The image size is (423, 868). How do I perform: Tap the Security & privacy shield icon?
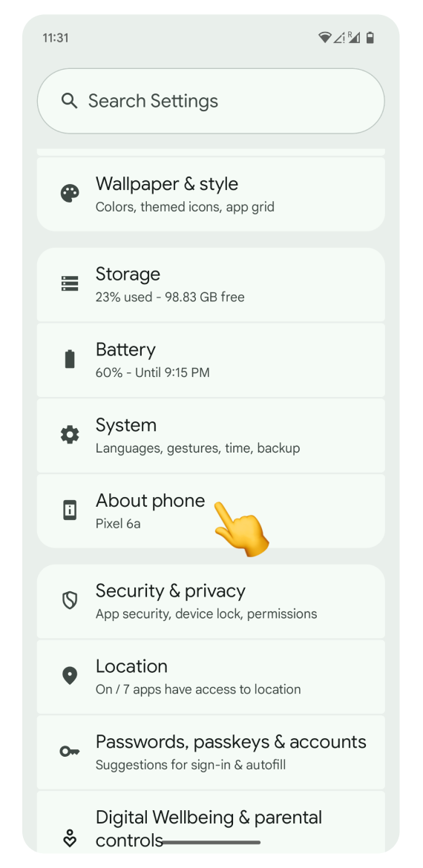[x=70, y=601]
